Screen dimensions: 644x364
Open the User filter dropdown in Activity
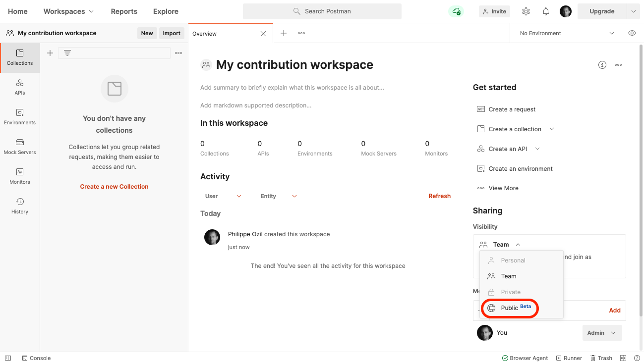click(223, 196)
